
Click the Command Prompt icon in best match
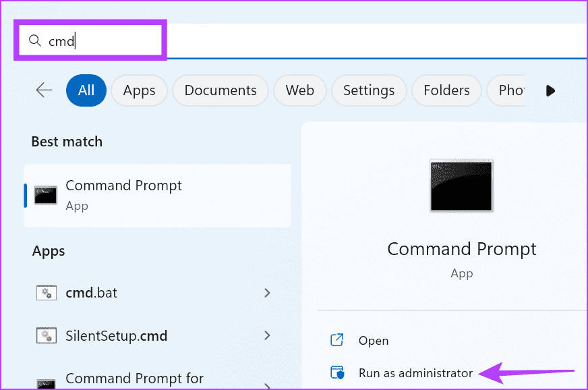(x=46, y=196)
